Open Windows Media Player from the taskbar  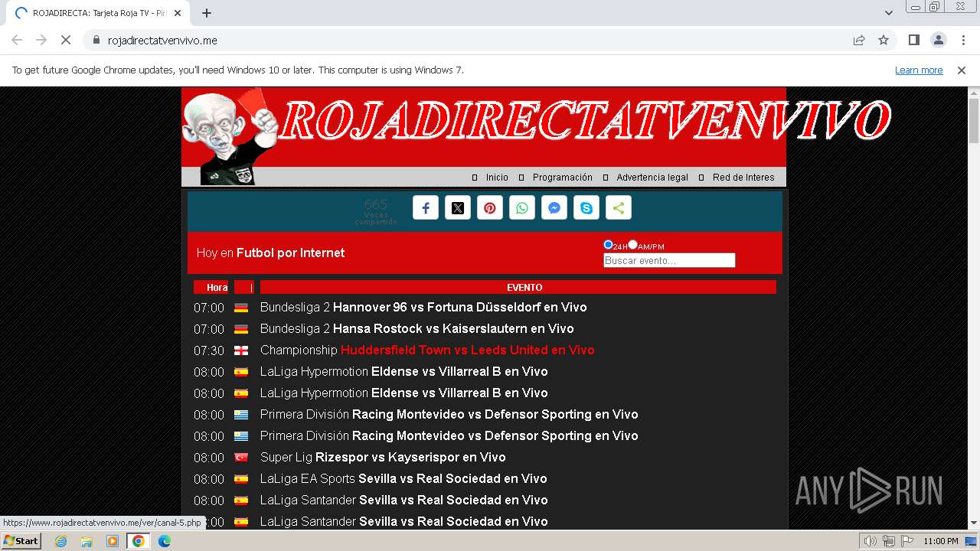[x=113, y=541]
